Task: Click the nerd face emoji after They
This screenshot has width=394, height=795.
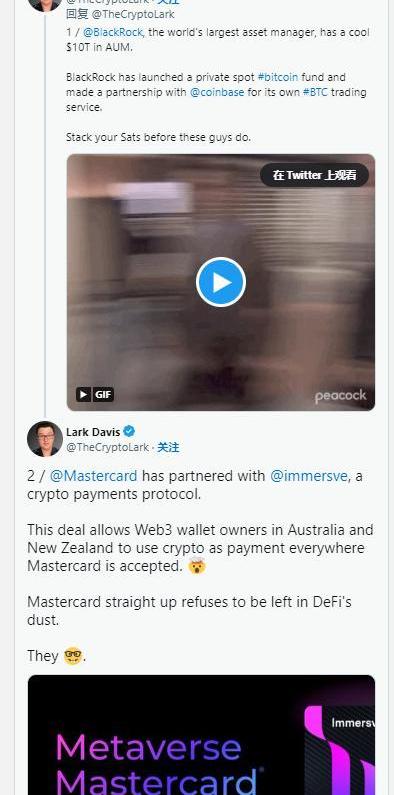Action: tap(73, 656)
